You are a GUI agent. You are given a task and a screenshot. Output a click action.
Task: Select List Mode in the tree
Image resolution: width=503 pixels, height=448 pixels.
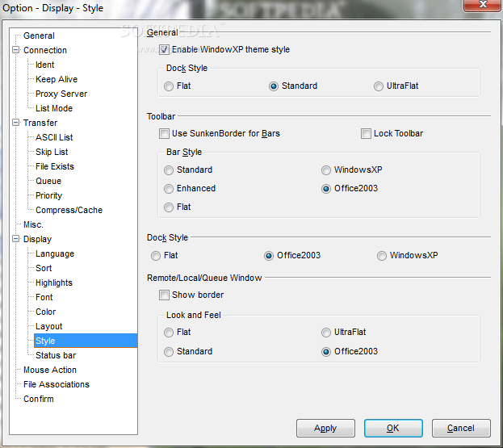pos(54,108)
